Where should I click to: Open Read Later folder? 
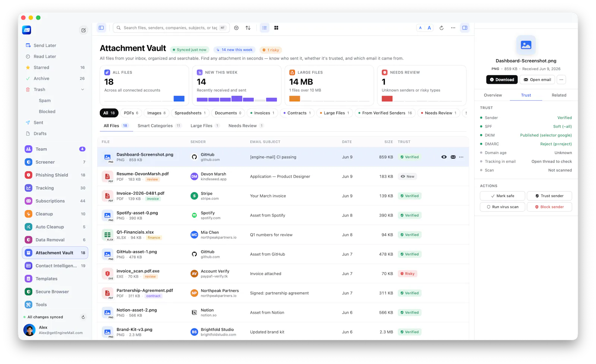pyautogui.click(x=55, y=57)
